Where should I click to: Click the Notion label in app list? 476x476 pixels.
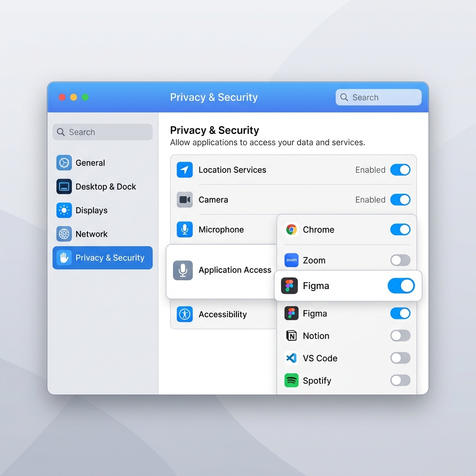click(x=316, y=336)
